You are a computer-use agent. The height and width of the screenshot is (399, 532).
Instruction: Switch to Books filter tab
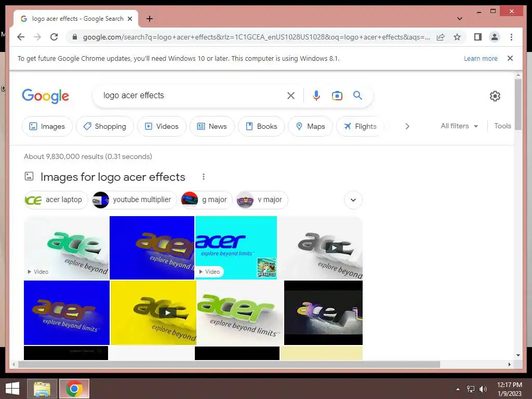(261, 126)
